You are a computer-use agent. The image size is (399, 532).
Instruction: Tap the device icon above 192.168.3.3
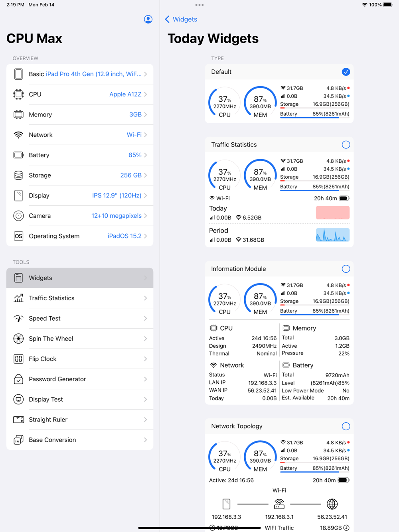point(226,504)
